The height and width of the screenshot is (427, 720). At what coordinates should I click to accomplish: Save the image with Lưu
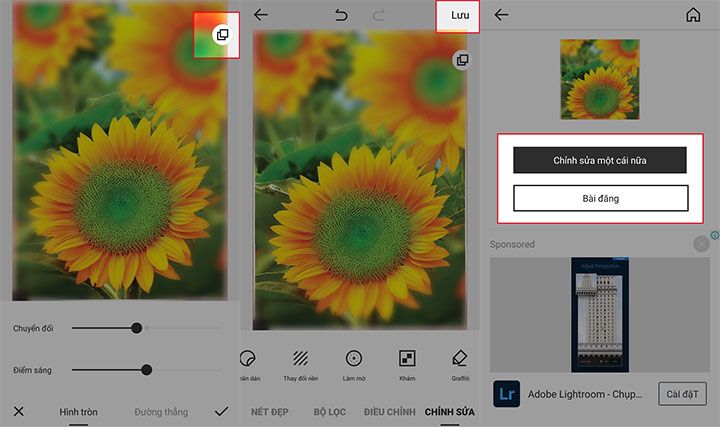460,15
